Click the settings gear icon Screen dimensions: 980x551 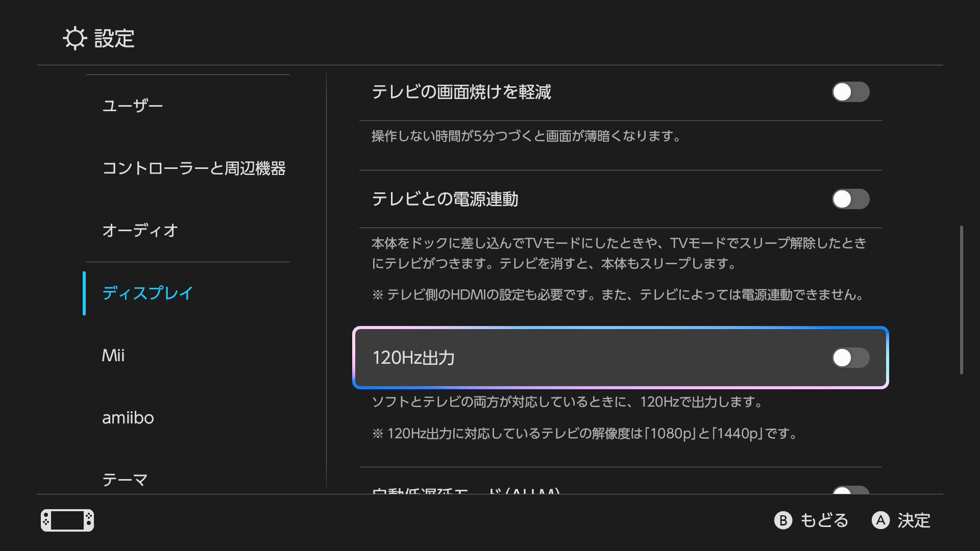(75, 38)
